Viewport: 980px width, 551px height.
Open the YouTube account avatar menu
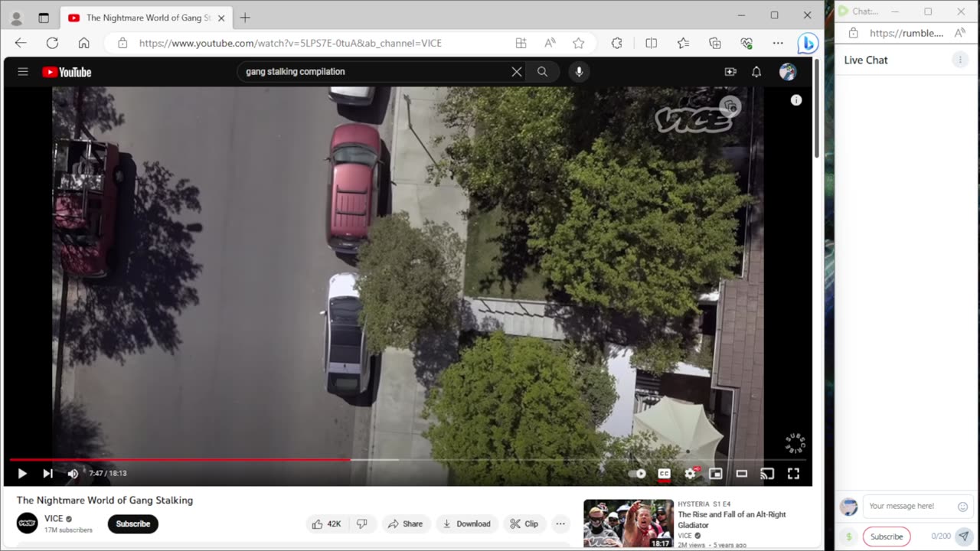coord(788,72)
